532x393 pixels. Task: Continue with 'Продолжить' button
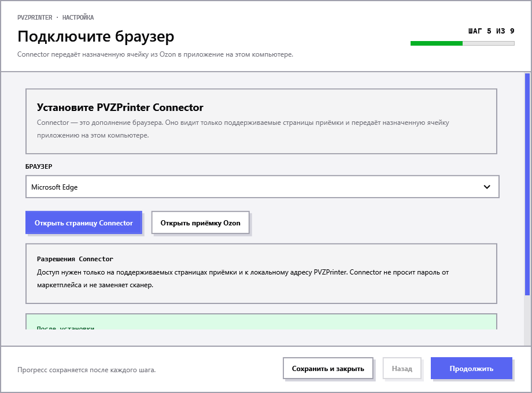coord(471,368)
